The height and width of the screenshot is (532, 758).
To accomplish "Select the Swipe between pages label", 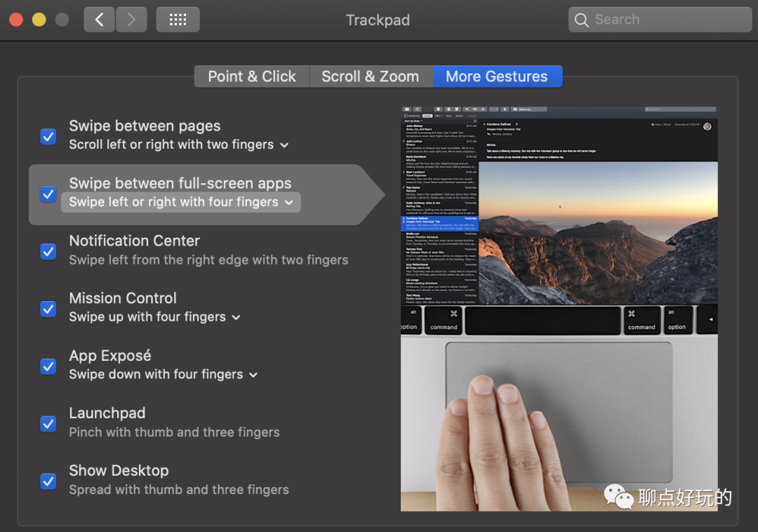I will (145, 126).
